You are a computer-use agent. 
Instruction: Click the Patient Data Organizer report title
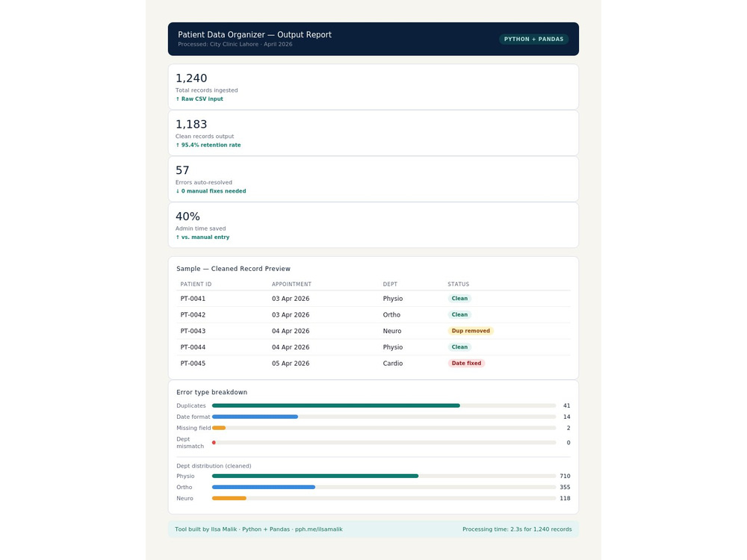tap(255, 35)
